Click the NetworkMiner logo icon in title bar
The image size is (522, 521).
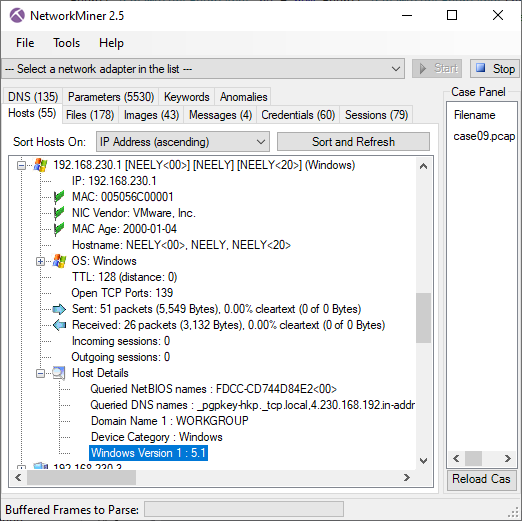(17, 15)
